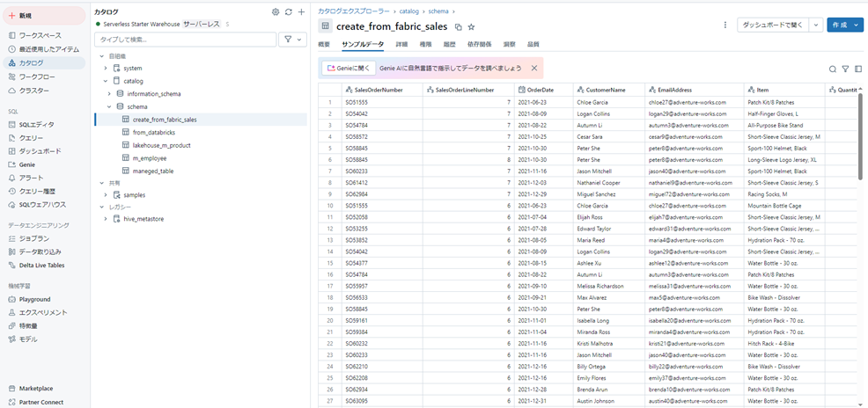Ask Genie about this table
The image size is (868, 408).
click(349, 68)
